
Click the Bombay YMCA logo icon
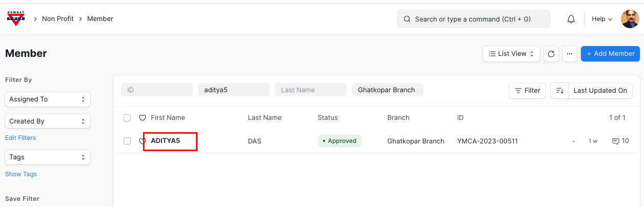pyautogui.click(x=16, y=19)
